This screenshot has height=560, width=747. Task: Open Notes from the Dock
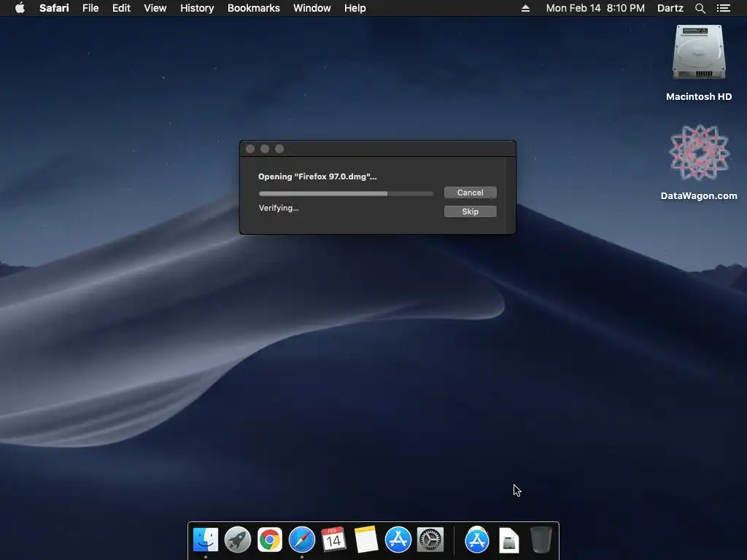coord(366,540)
